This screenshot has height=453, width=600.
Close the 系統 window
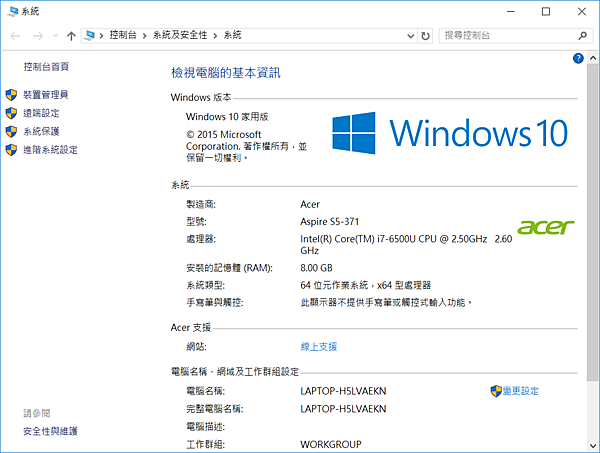click(x=582, y=11)
